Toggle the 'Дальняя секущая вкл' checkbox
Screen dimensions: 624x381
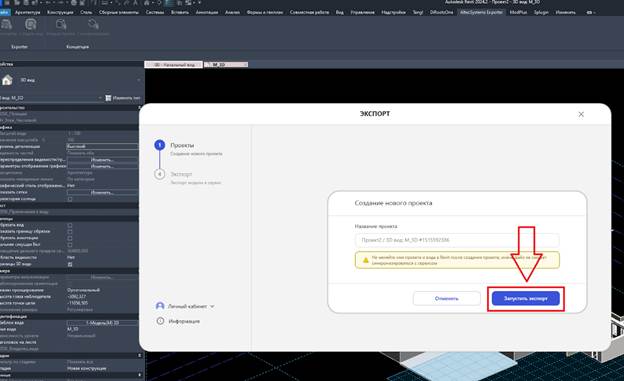pos(70,244)
